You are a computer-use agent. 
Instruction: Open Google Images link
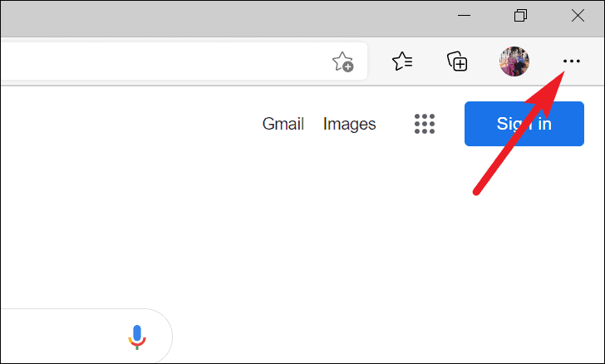click(x=349, y=124)
